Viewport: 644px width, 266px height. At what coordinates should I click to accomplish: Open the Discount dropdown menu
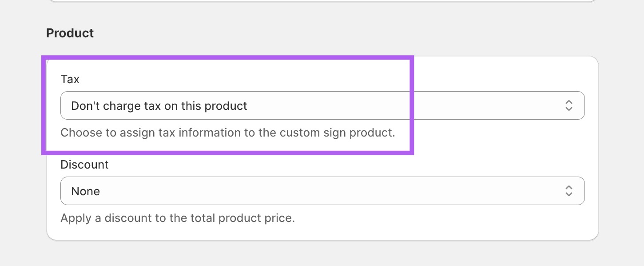(x=311, y=191)
